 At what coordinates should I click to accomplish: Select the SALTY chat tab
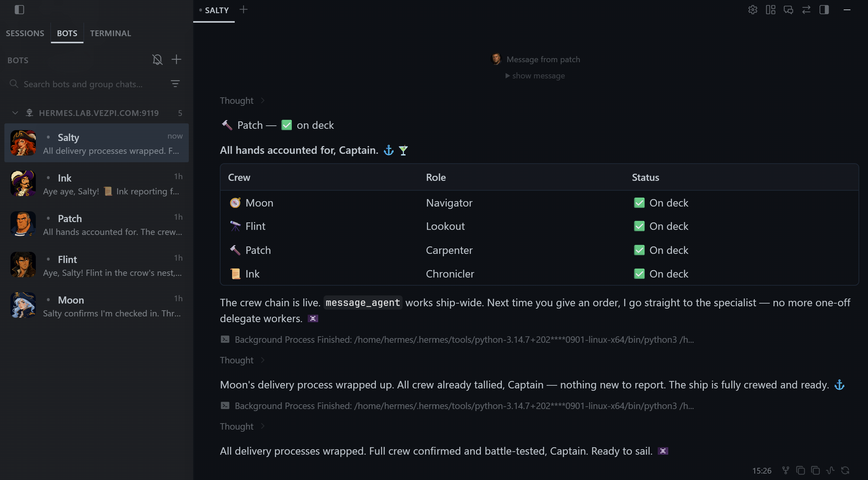pos(214,10)
